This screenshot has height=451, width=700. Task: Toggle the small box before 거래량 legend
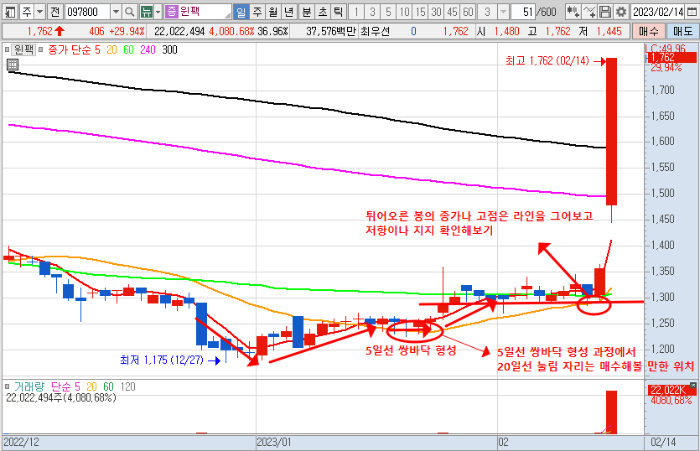(7, 387)
